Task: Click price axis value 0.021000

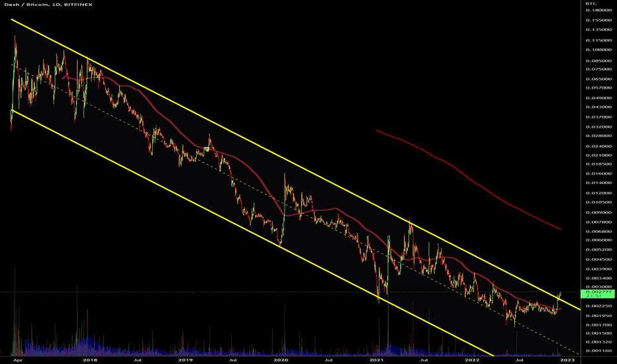Action: coord(598,155)
